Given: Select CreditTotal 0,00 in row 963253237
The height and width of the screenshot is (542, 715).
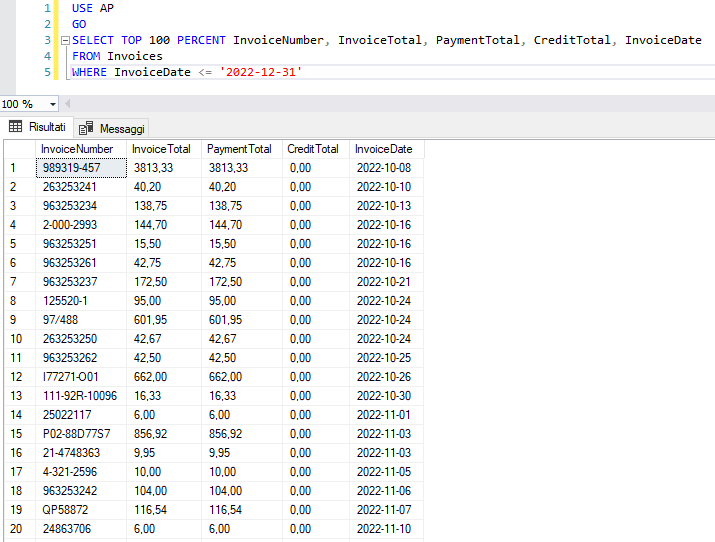Looking at the screenshot, I should 316,282.
